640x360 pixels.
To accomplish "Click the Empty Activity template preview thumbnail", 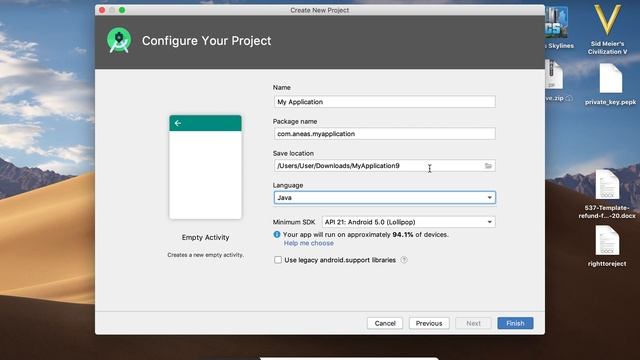I will pos(205,167).
